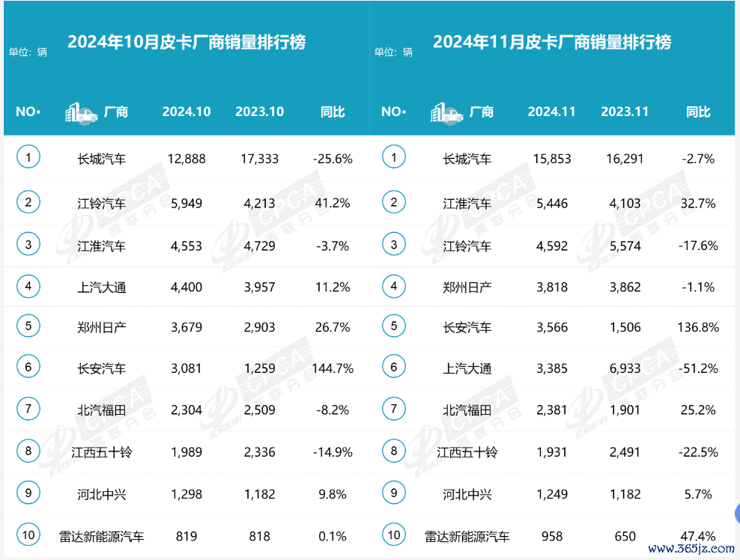Click 雷达新能源汽车 in the October table
The width and height of the screenshot is (740, 560).
point(101,537)
